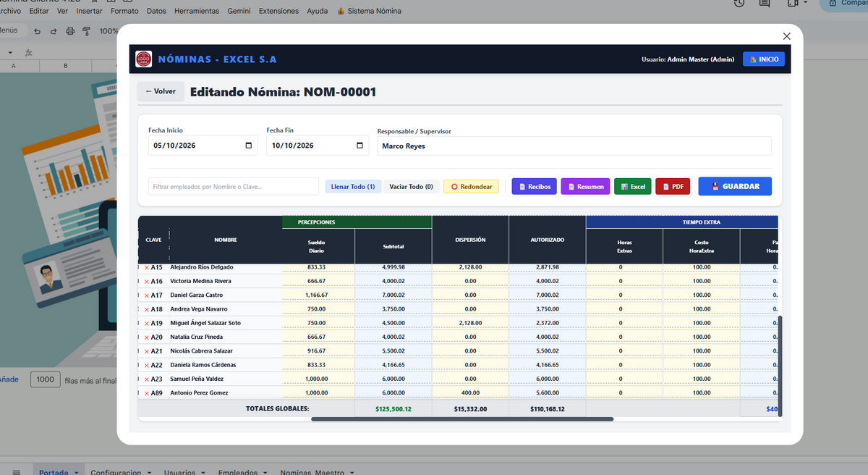Open the Herramientas menu
This screenshot has width=868, height=475.
pyautogui.click(x=197, y=11)
